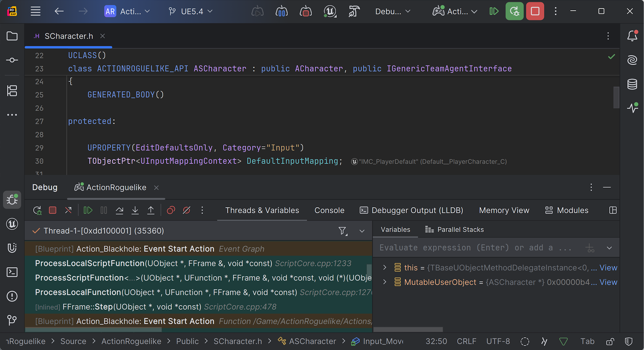Toggle Mute Breakpoints in debug toolbar

[186, 211]
